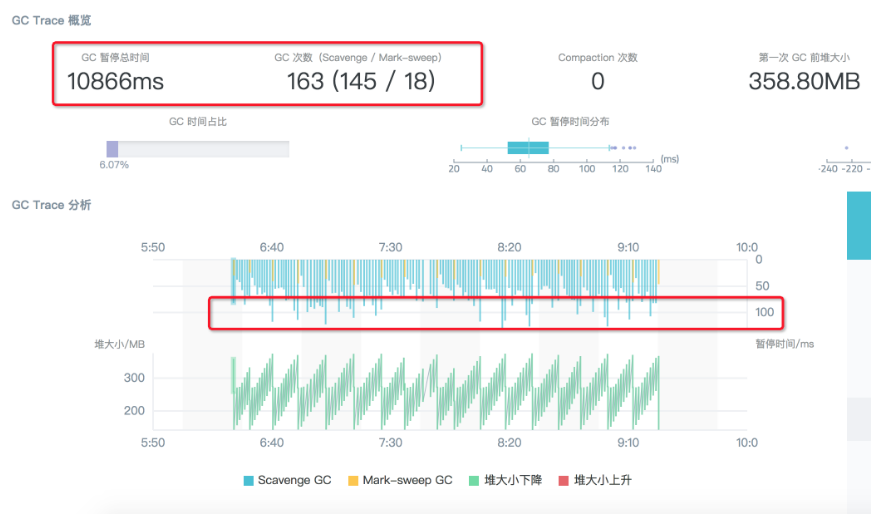Click the GC 次数 (Scavenge / Mark-sweep) label
881x521 pixels.
click(x=358, y=57)
